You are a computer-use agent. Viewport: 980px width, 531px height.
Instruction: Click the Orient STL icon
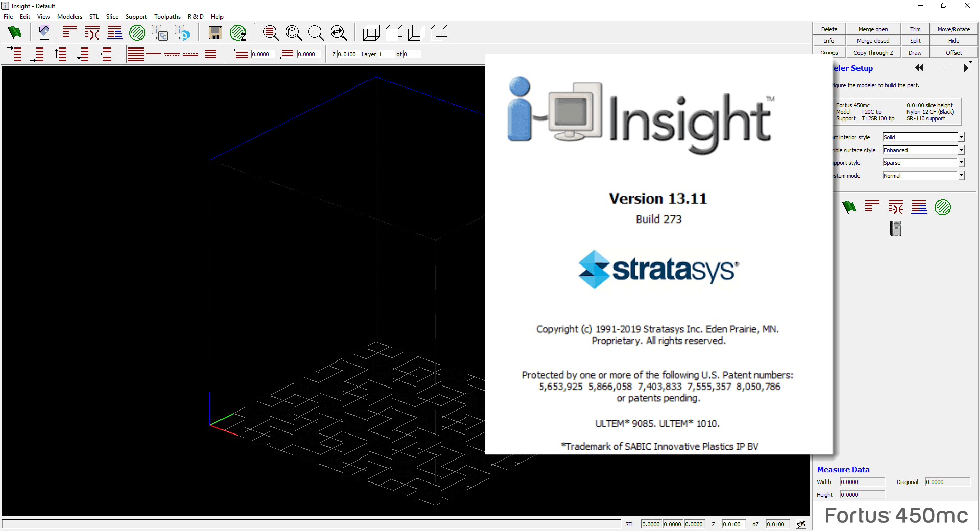pyautogui.click(x=46, y=33)
